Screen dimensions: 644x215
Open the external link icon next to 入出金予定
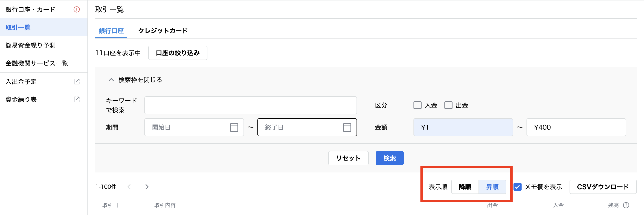[76, 81]
